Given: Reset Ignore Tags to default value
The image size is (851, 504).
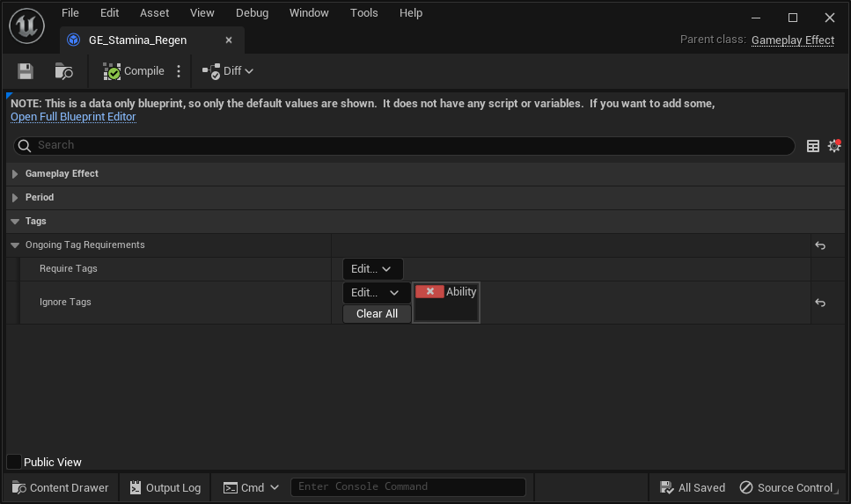Looking at the screenshot, I should [820, 303].
